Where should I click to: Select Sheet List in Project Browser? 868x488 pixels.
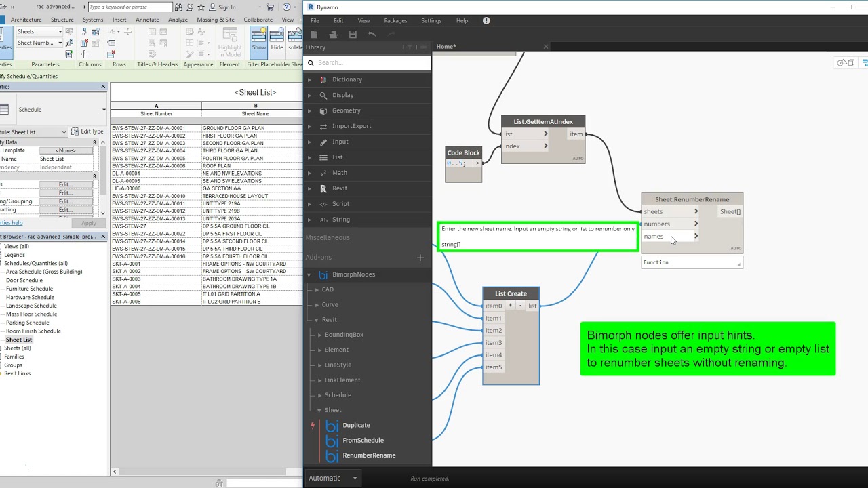click(19, 340)
